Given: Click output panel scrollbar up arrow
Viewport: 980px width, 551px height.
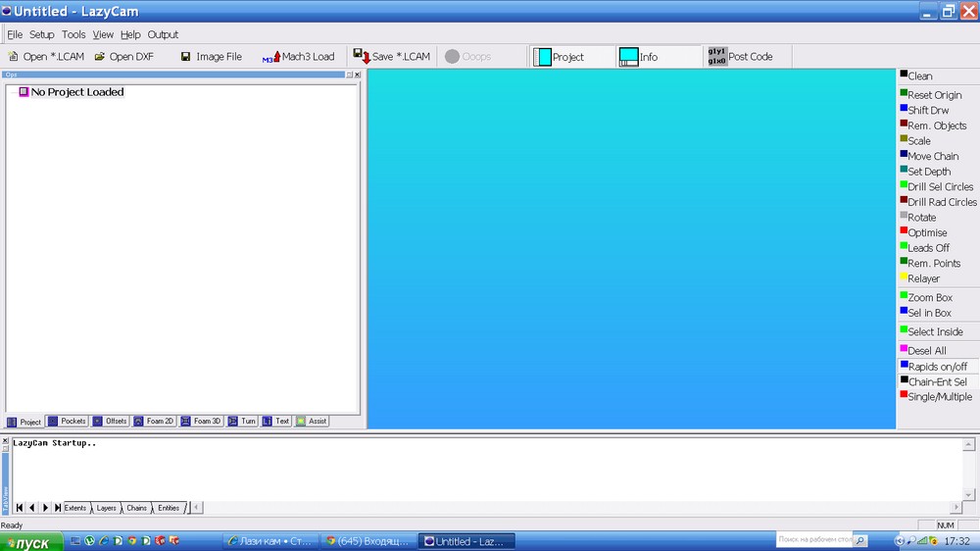Looking at the screenshot, I should click(969, 444).
